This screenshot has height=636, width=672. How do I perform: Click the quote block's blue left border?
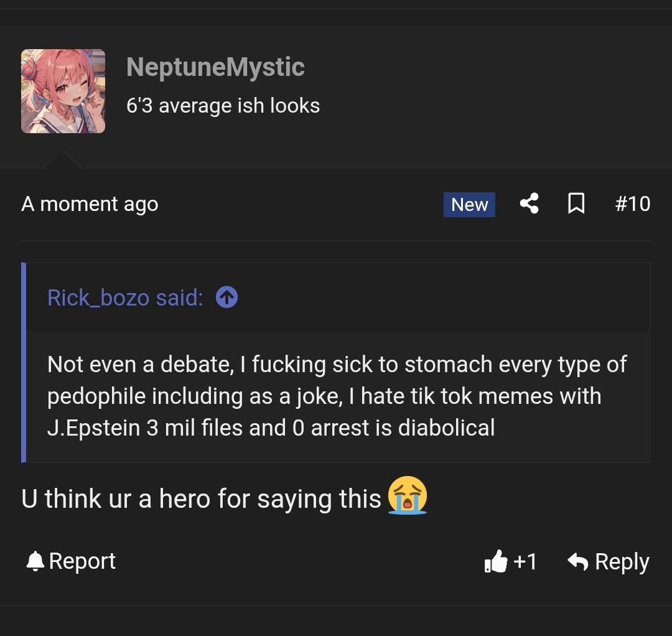[24, 363]
